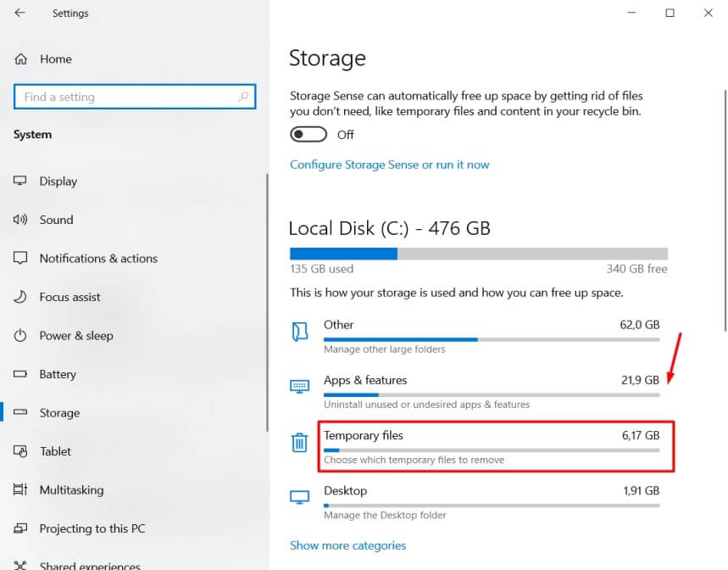The image size is (728, 570).
Task: Click the search magnifier icon
Action: click(x=243, y=97)
